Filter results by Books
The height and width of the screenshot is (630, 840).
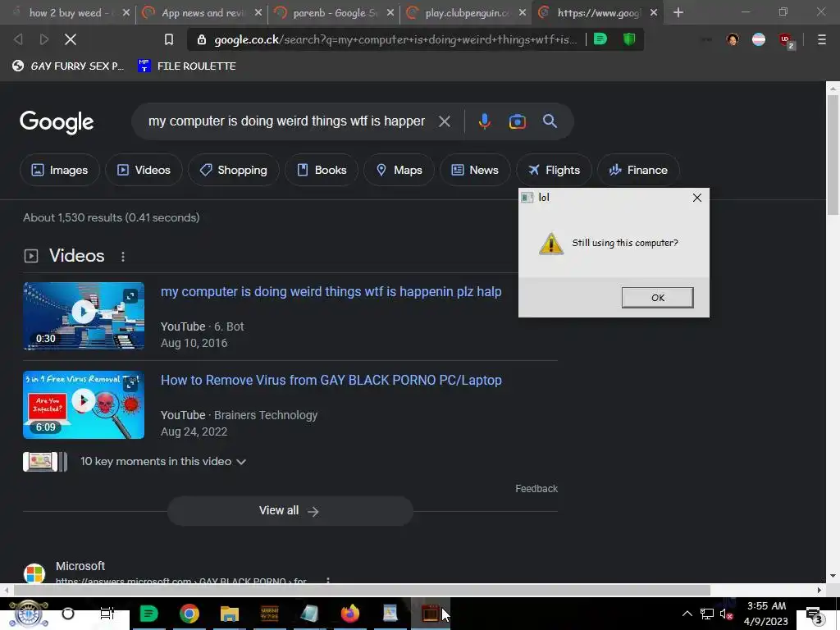(322, 171)
